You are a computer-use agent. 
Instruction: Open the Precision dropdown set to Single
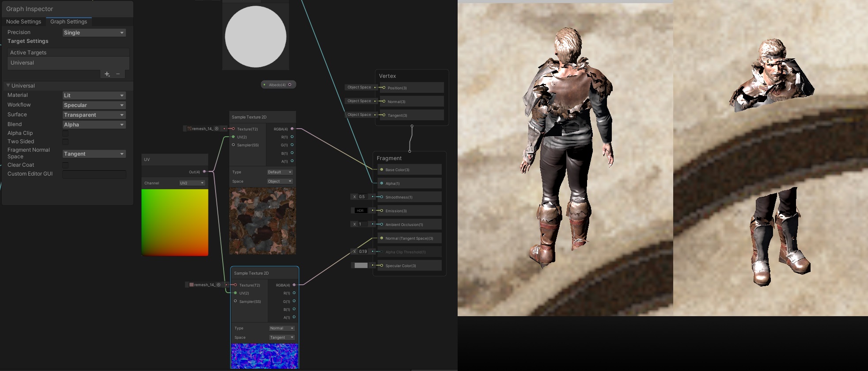[94, 33]
